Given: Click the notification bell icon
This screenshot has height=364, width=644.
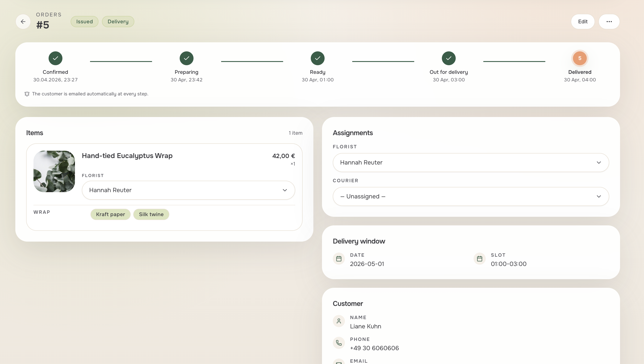Looking at the screenshot, I should click(27, 94).
